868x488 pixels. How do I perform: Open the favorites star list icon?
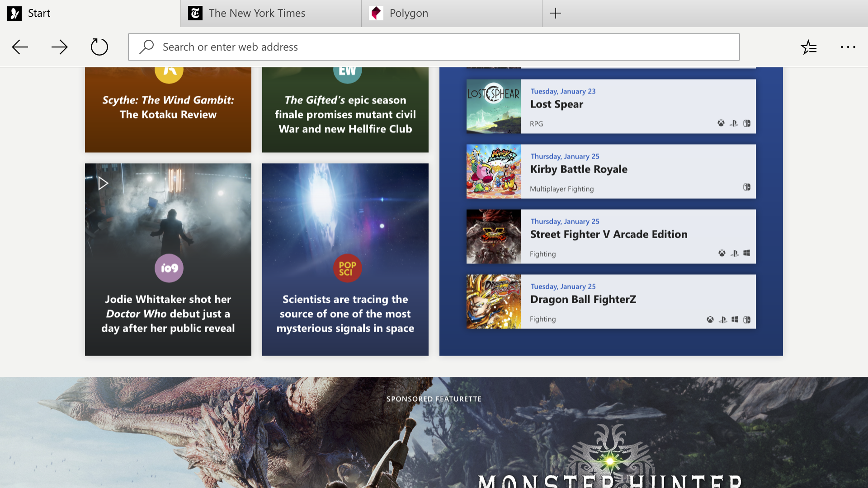pyautogui.click(x=809, y=47)
